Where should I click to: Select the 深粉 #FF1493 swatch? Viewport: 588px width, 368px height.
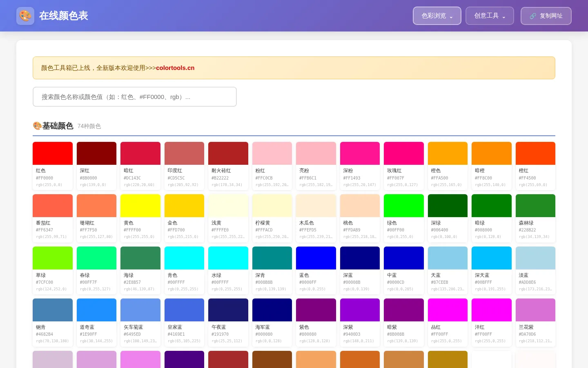click(360, 166)
